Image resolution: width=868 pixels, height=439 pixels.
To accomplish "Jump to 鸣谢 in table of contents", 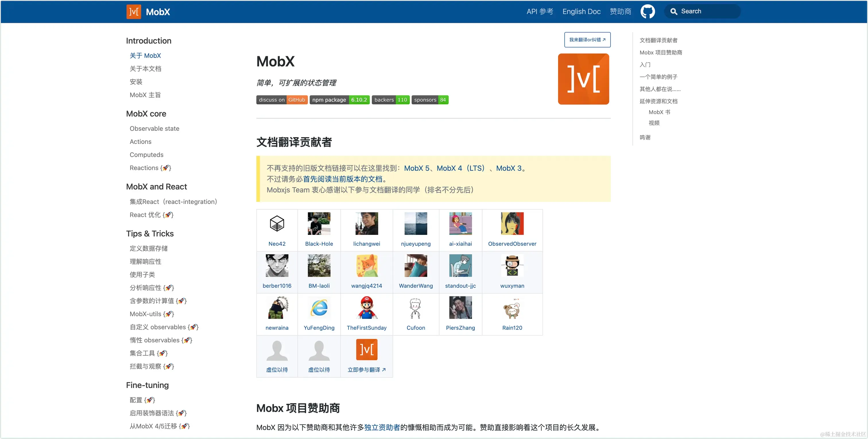I will pyautogui.click(x=645, y=137).
